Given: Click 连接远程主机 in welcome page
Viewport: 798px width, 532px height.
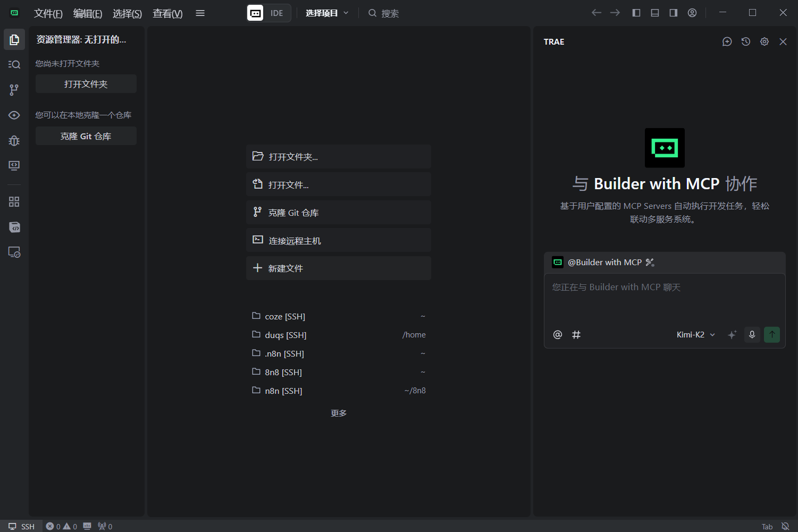Looking at the screenshot, I should coord(339,240).
